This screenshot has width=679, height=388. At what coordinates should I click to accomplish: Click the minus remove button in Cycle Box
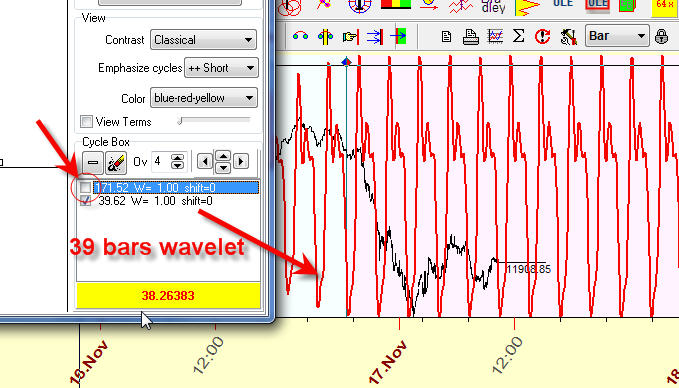pos(93,162)
